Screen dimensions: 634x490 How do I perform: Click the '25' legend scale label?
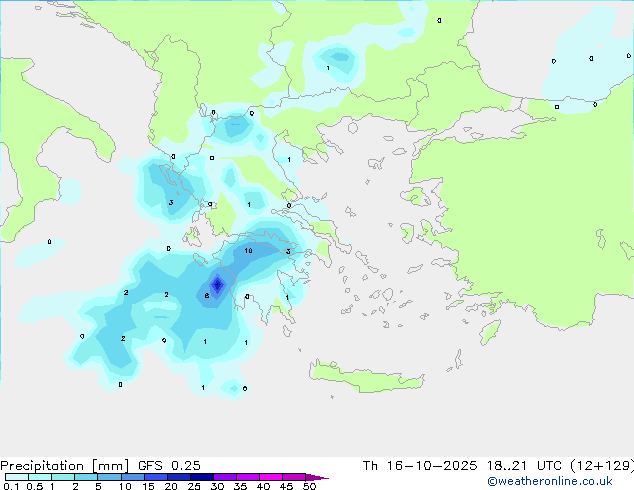point(194,486)
